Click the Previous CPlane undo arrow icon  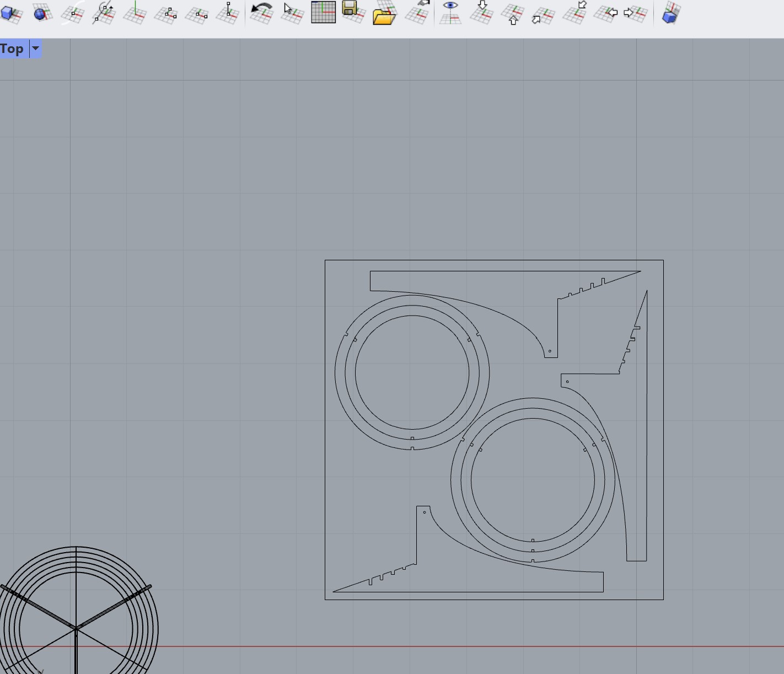261,12
